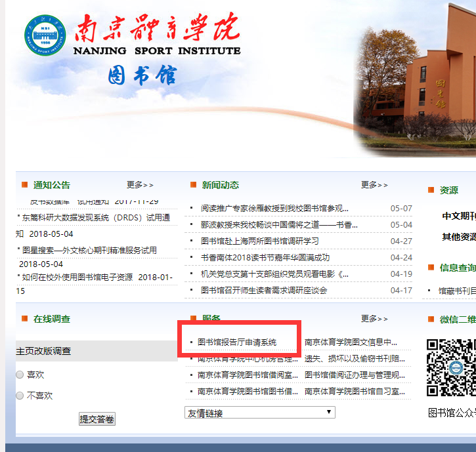The height and width of the screenshot is (452, 476).
Task: Select the 不喜欢 radio button
Action: (x=20, y=396)
